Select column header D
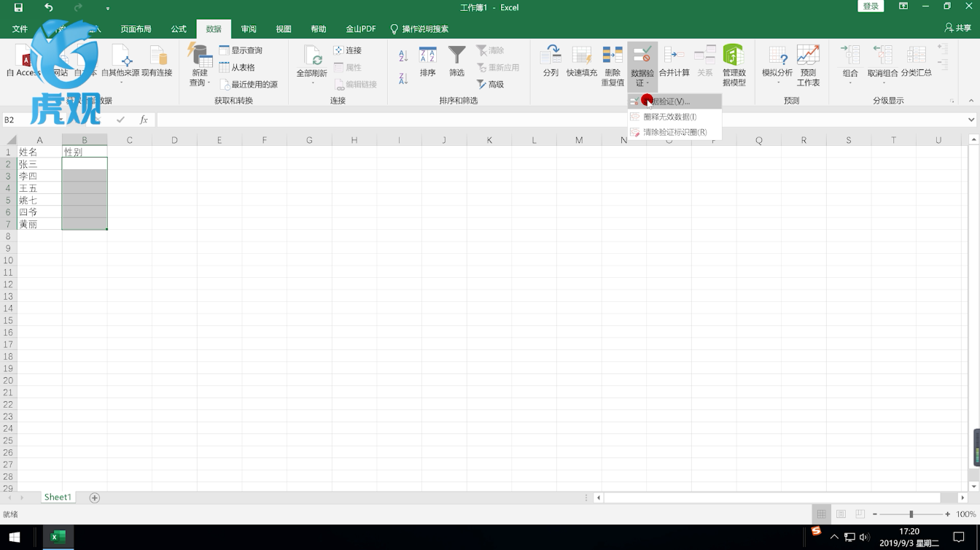 pos(174,140)
